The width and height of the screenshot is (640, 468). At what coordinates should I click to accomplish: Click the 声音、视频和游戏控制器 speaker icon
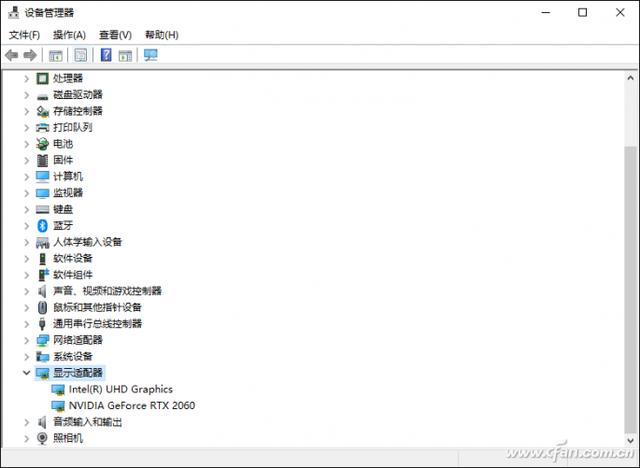click(x=42, y=291)
